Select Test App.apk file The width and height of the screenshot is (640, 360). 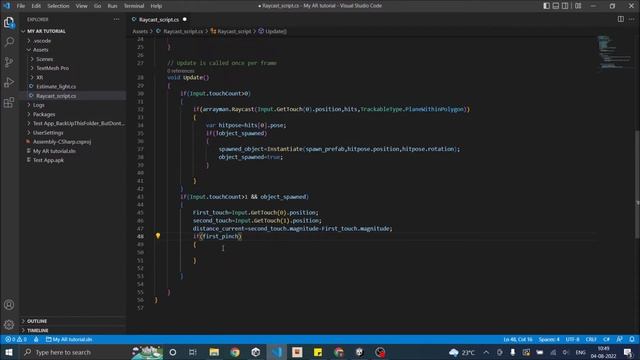click(x=73, y=160)
